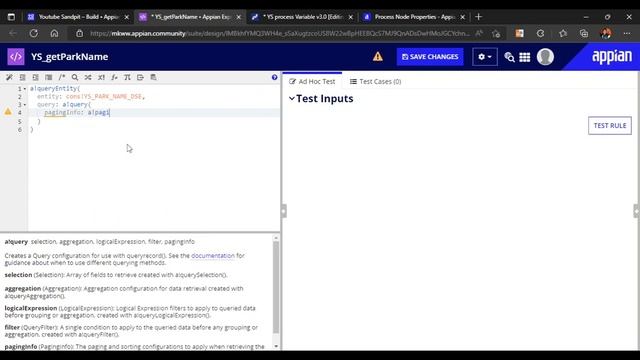The width and height of the screenshot is (640, 360).
Task: Fold code at line 1 arrow
Action: pos(24,89)
